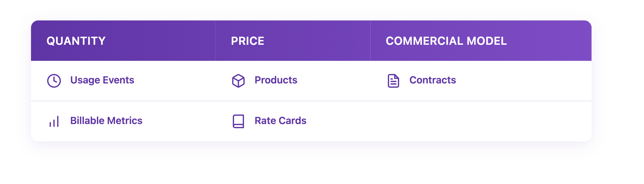This screenshot has height=184, width=644.
Task: Select the COMMERCIAL MODEL column header
Action: [446, 41]
